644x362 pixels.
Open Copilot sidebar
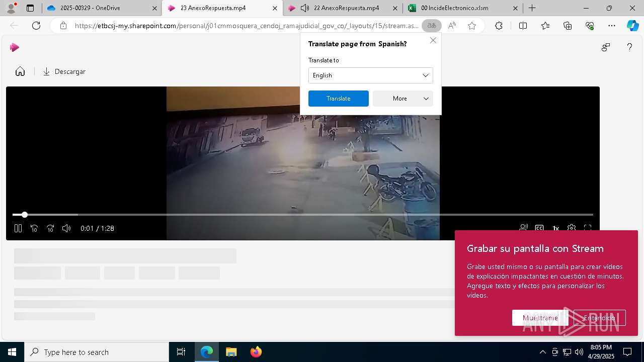click(x=632, y=26)
